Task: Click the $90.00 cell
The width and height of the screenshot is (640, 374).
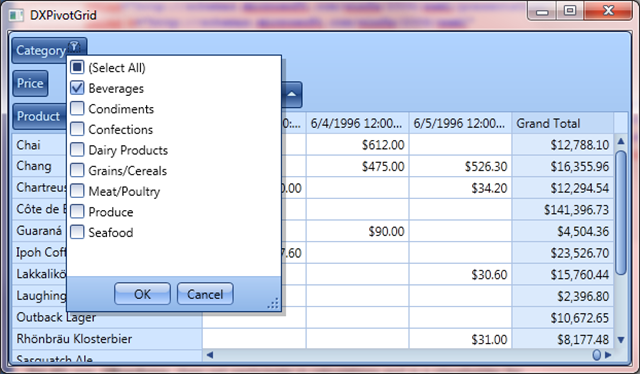Action: tap(358, 231)
